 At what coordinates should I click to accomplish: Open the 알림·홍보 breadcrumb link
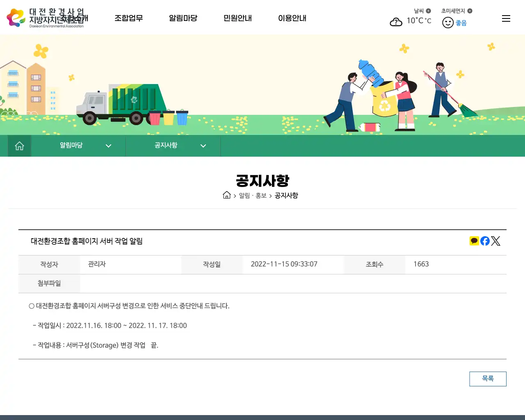click(251, 196)
